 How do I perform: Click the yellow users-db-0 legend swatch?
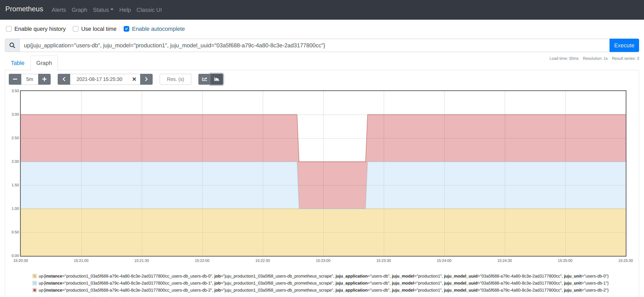coord(34,276)
